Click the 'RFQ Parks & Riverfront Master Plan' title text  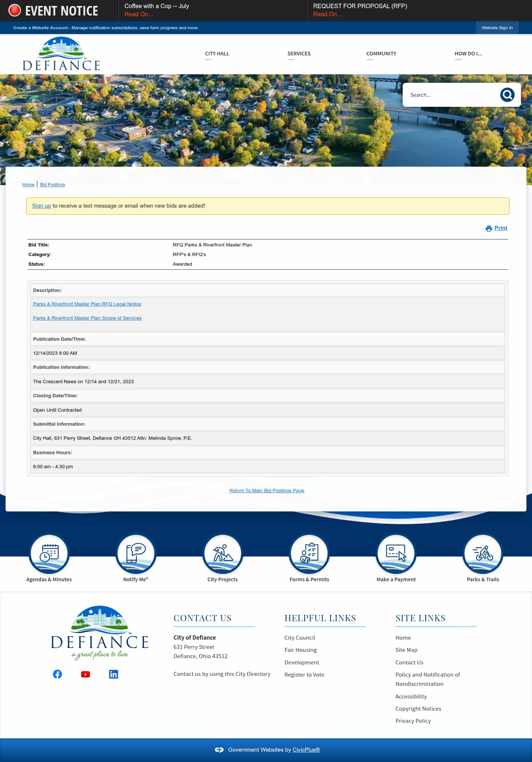coord(212,245)
